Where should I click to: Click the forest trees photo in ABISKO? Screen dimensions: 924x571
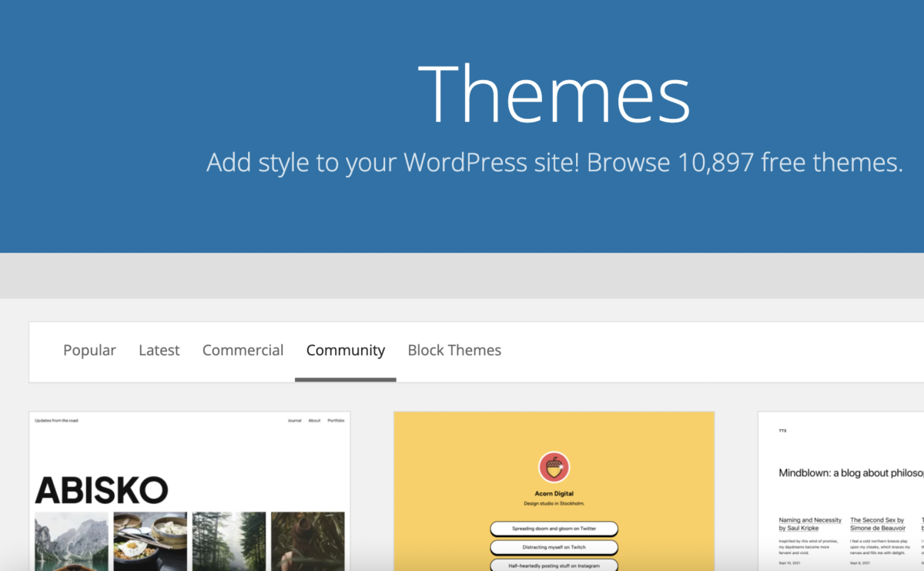pyautogui.click(x=229, y=541)
